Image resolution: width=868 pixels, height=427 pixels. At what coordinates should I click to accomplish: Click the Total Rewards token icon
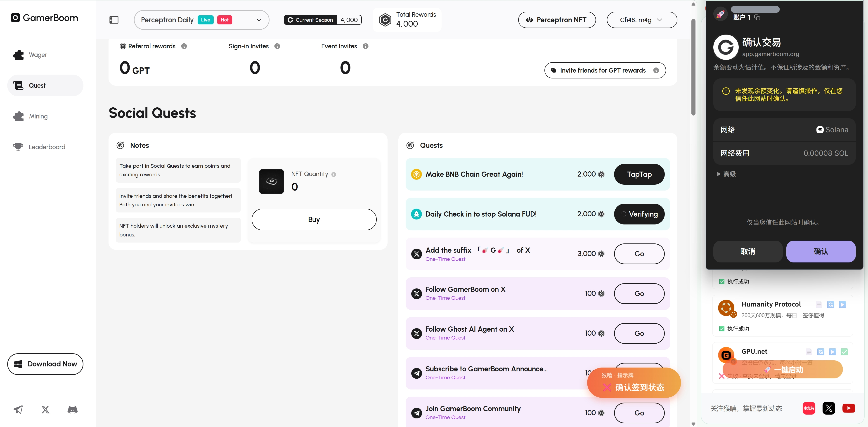[385, 20]
